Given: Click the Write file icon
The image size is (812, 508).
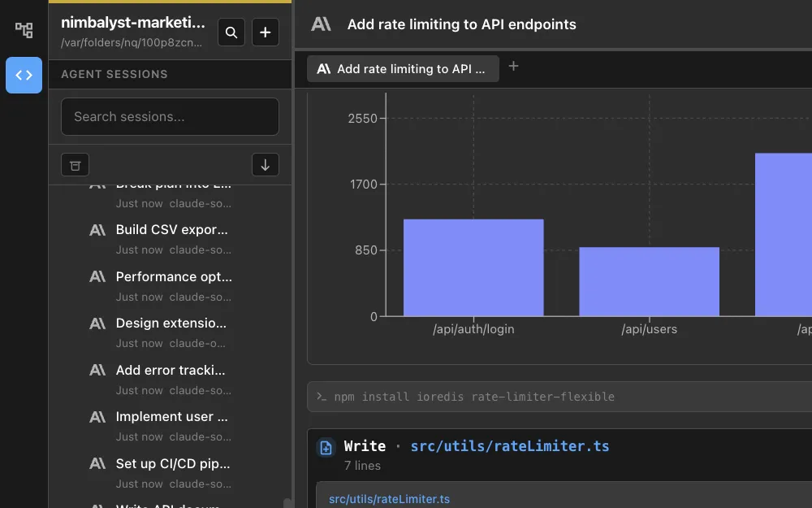Looking at the screenshot, I should tap(326, 447).
